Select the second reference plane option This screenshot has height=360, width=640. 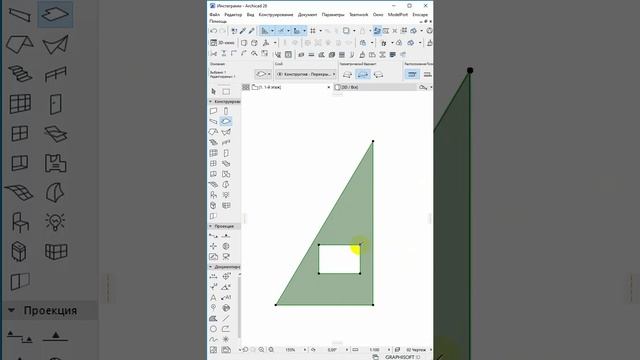(x=427, y=74)
